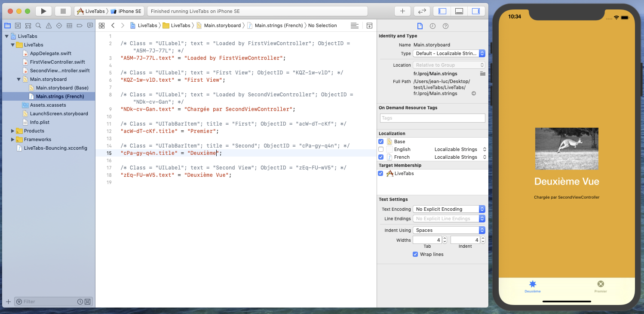
Task: Show the Report navigator
Action: (x=90, y=25)
